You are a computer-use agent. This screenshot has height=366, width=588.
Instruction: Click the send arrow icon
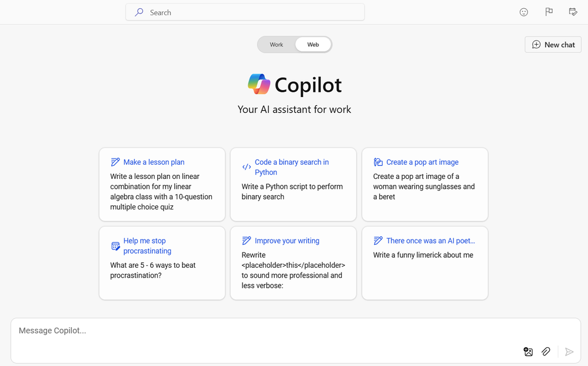(x=569, y=351)
